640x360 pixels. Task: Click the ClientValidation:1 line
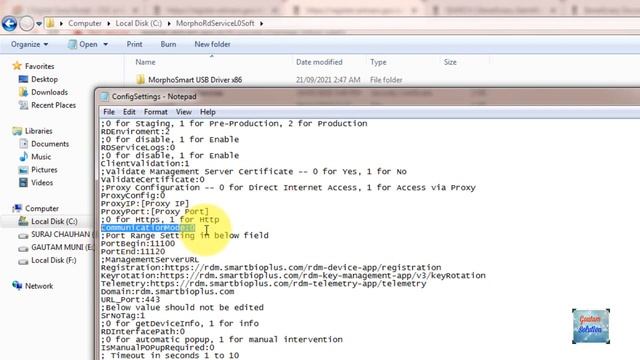pyautogui.click(x=145, y=163)
